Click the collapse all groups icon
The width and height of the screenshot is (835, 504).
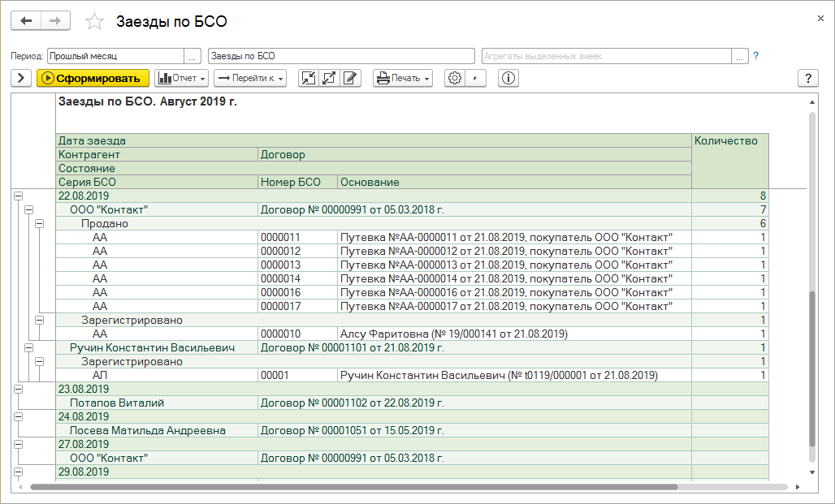click(x=309, y=78)
